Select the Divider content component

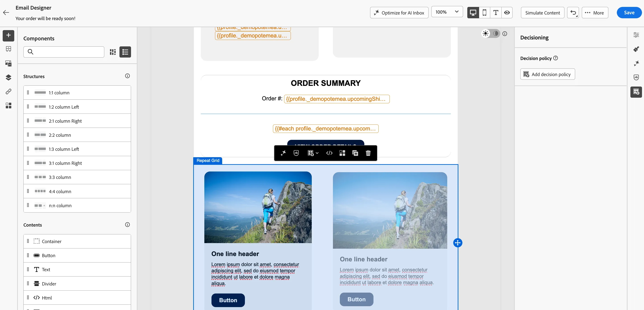coord(77,283)
